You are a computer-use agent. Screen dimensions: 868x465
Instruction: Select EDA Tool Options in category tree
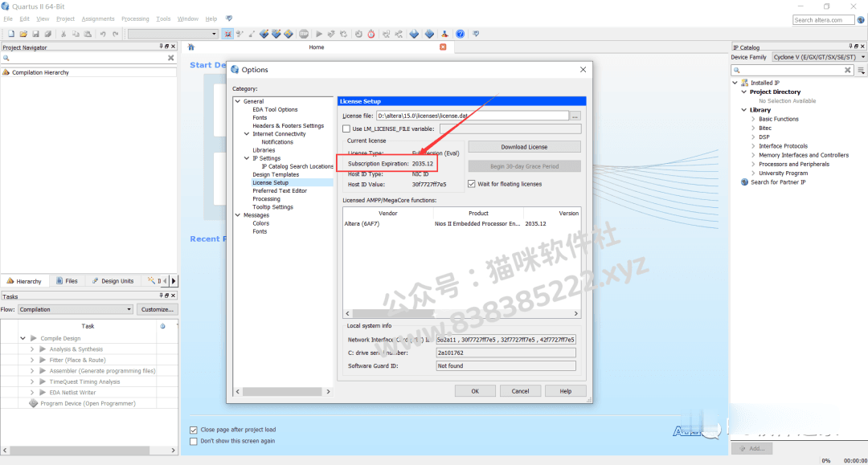[275, 109]
